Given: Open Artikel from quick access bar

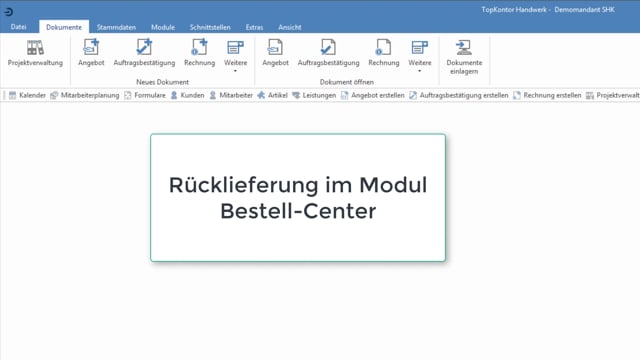Looking at the screenshot, I should [272, 95].
